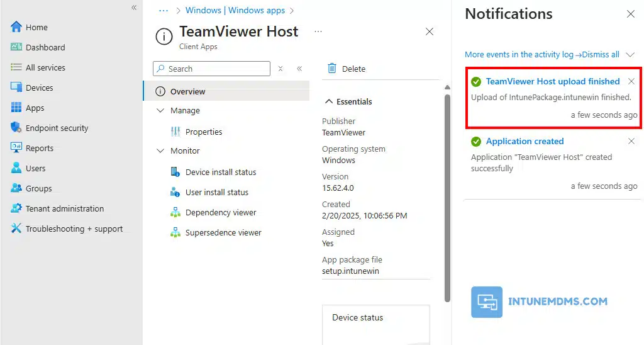Clear the menu search with X icon

[x=280, y=69]
